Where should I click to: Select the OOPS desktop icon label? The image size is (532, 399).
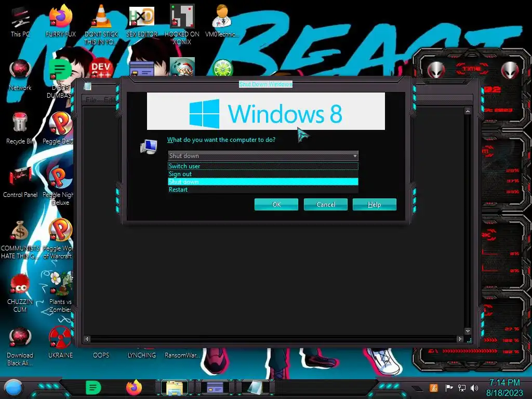pyautogui.click(x=101, y=355)
